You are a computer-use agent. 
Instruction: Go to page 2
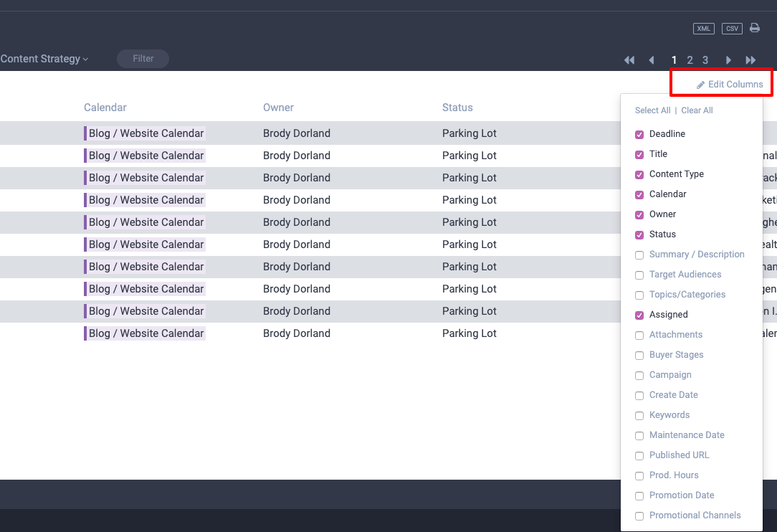click(690, 60)
